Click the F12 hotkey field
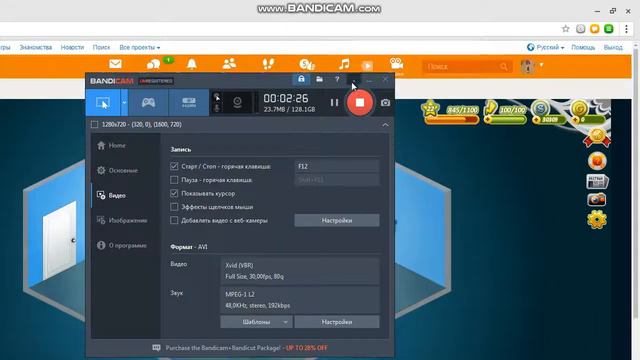 337,167
